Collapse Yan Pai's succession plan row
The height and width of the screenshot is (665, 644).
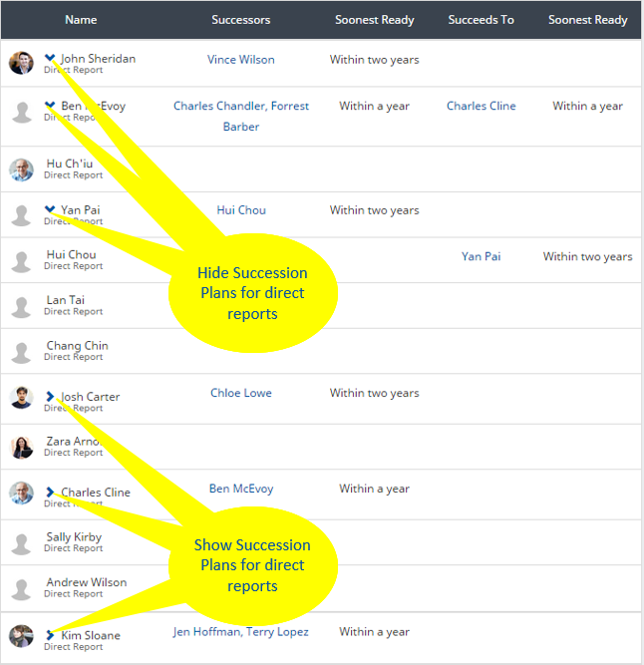pos(50,209)
